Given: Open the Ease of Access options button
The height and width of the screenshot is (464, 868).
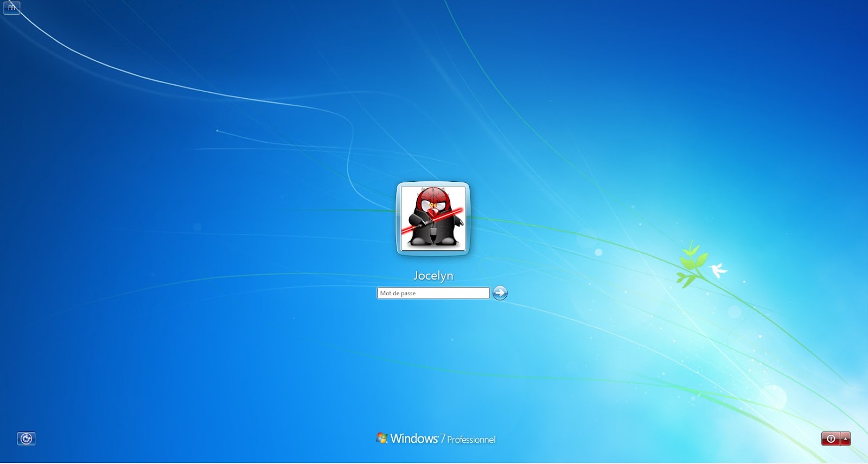Looking at the screenshot, I should [27, 438].
